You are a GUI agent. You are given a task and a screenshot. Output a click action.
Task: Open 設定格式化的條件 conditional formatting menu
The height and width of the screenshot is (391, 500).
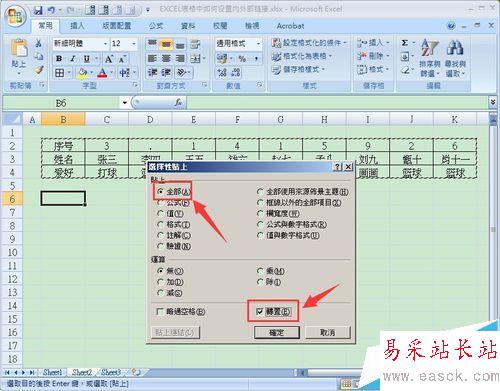pos(309,43)
